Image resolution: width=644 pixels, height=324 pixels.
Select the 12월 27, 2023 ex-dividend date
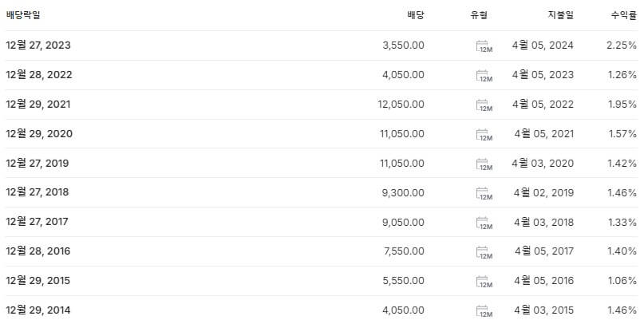[38, 45]
